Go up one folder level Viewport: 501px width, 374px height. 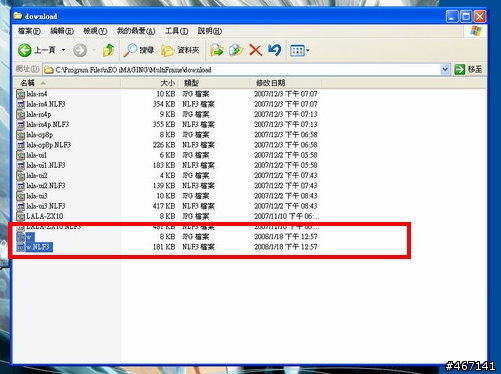(x=108, y=50)
